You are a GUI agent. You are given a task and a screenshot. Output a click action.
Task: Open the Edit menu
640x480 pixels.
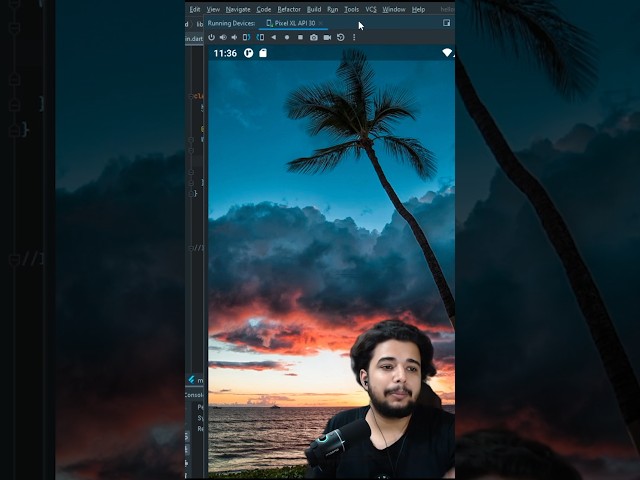[195, 9]
